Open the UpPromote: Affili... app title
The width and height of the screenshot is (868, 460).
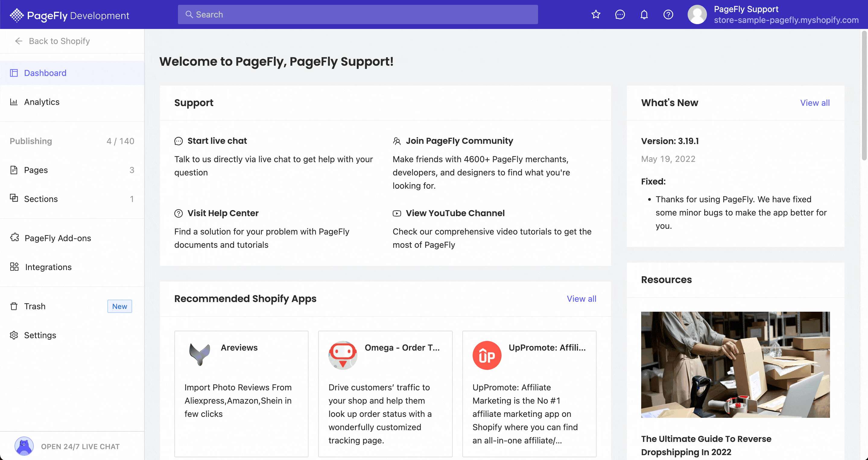coord(547,348)
